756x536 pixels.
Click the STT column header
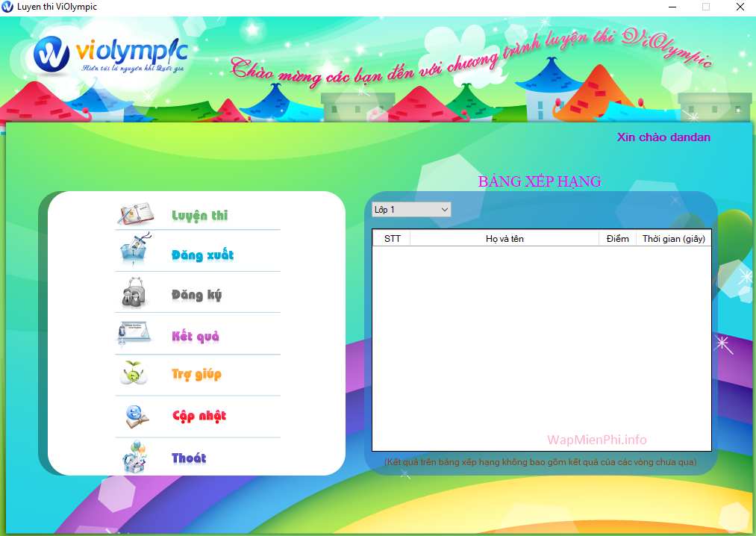point(392,238)
